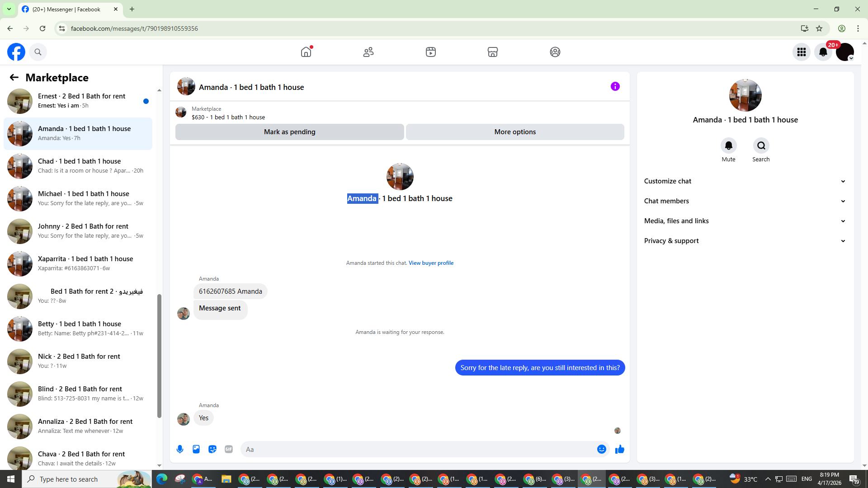Attach a photo using image icon
The image size is (868, 488).
[x=196, y=449]
